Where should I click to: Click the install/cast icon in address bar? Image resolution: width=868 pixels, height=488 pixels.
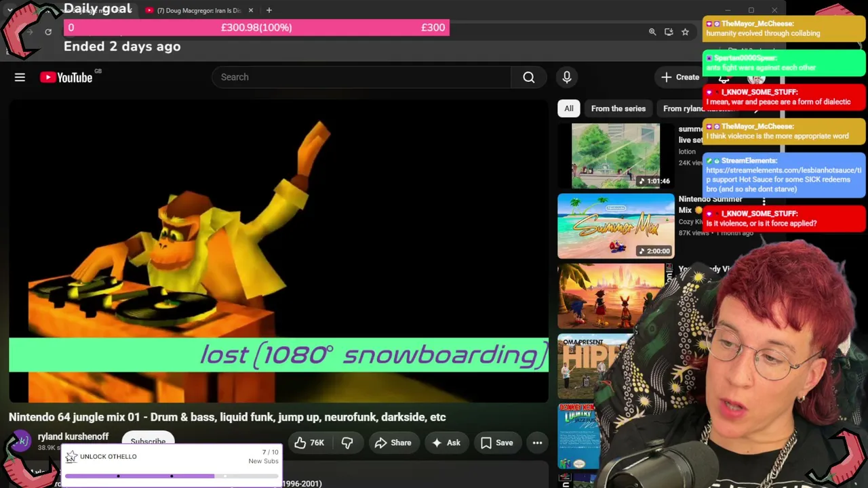coord(669,32)
